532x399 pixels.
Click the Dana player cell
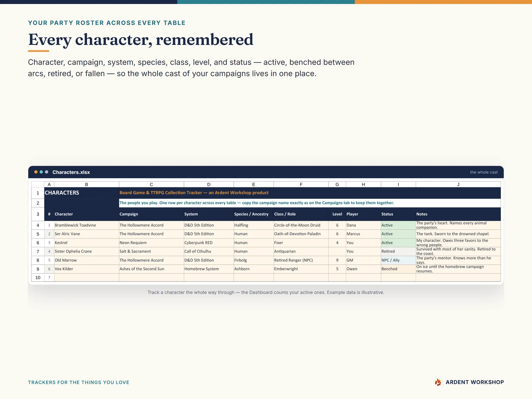coord(363,225)
